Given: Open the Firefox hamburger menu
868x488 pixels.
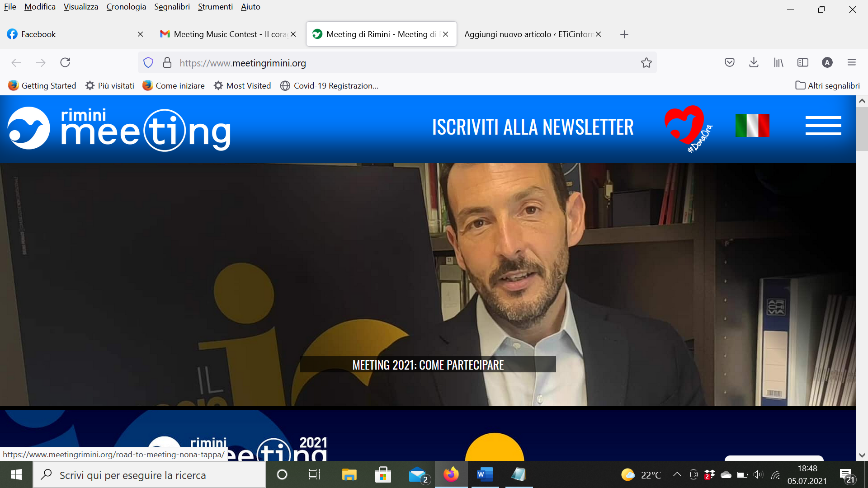Looking at the screenshot, I should (x=851, y=62).
